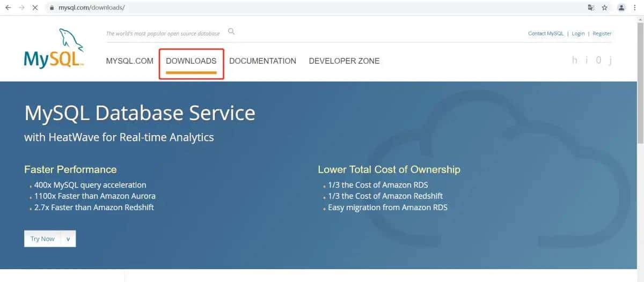Click the 'most popular open source database' tagline
Image resolution: width=644 pixels, height=282 pixels.
(x=163, y=33)
